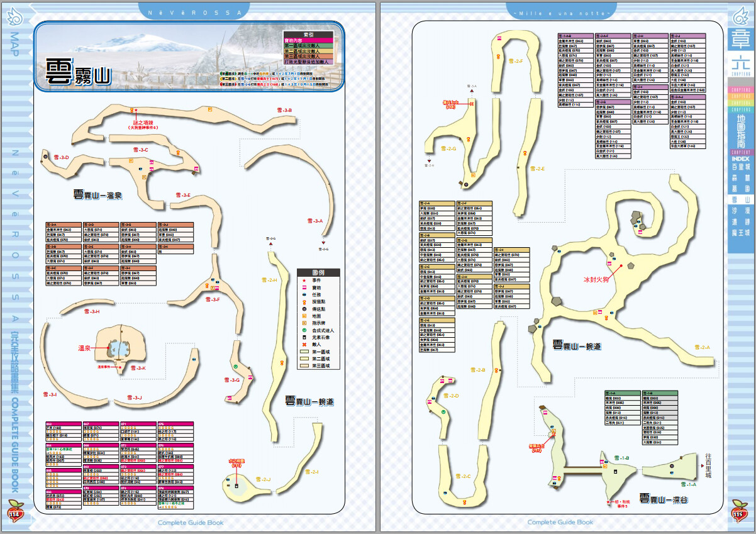Select the purple 打敗光聖獸後追加敵人 index entry
Viewport: 756px width, 534px height.
point(308,62)
